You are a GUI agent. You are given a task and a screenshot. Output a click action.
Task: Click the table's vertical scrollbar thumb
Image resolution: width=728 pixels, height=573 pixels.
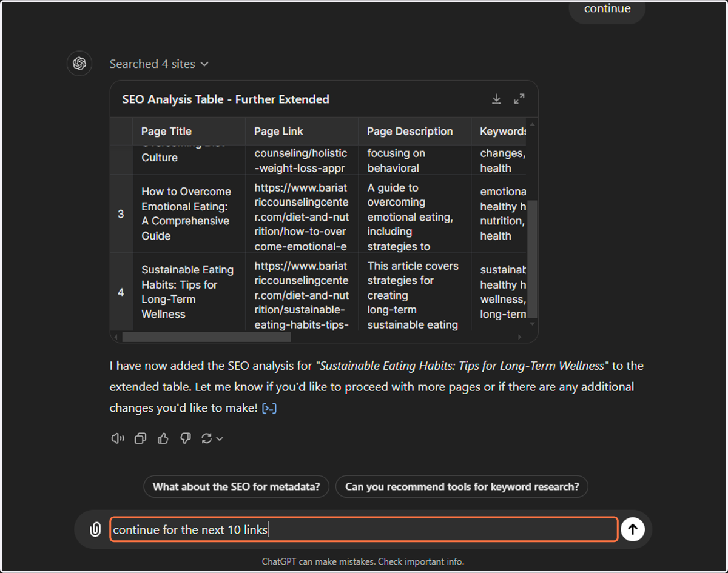point(533,259)
